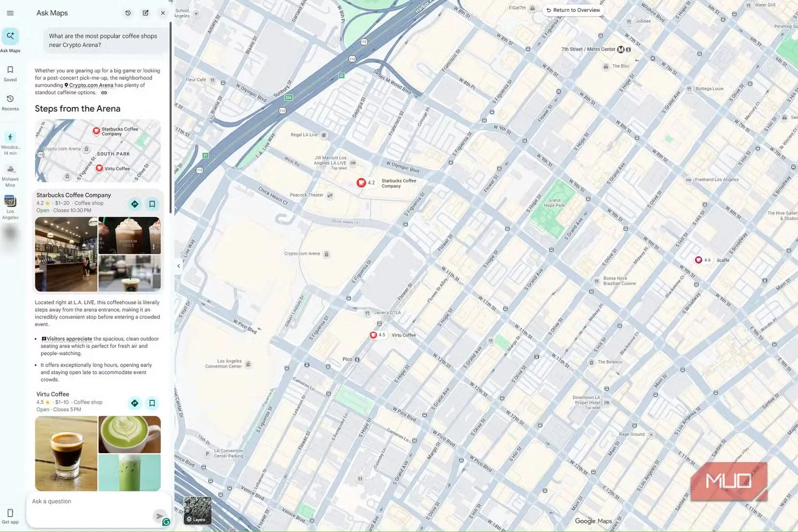Screen dimensions: 798x532
Task: Click Grand Hope Park on the map
Action: (554, 202)
